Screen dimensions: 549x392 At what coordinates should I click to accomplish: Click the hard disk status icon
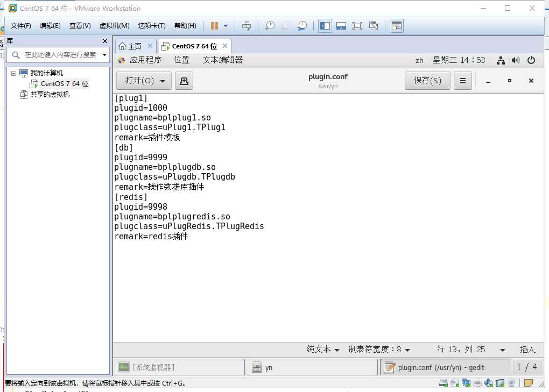(444, 383)
